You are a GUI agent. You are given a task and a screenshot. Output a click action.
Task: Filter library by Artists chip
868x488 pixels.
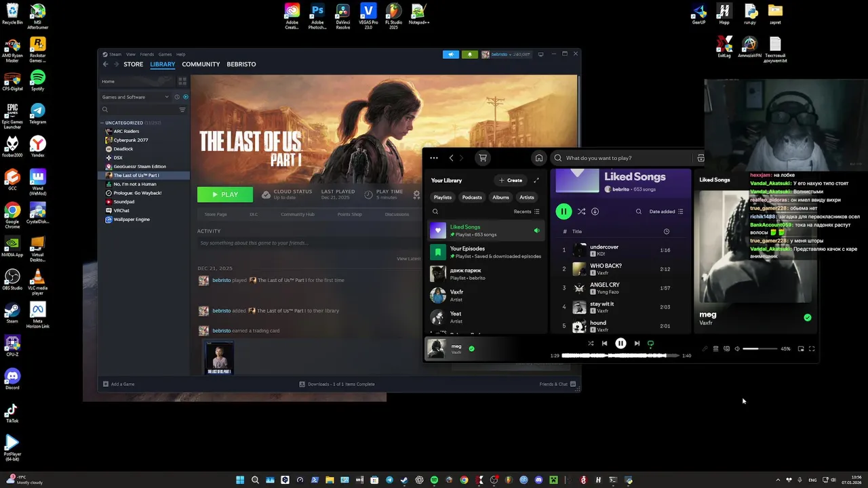click(527, 197)
